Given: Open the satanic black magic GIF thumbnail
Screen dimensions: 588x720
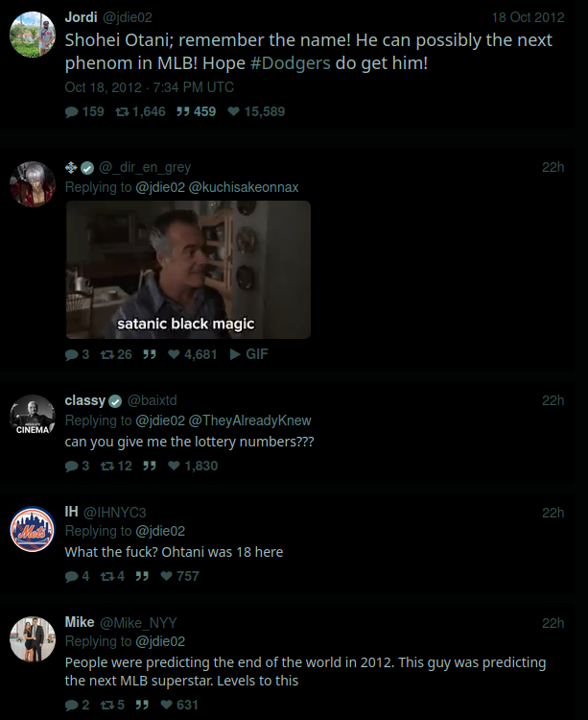Looking at the screenshot, I should (x=188, y=270).
